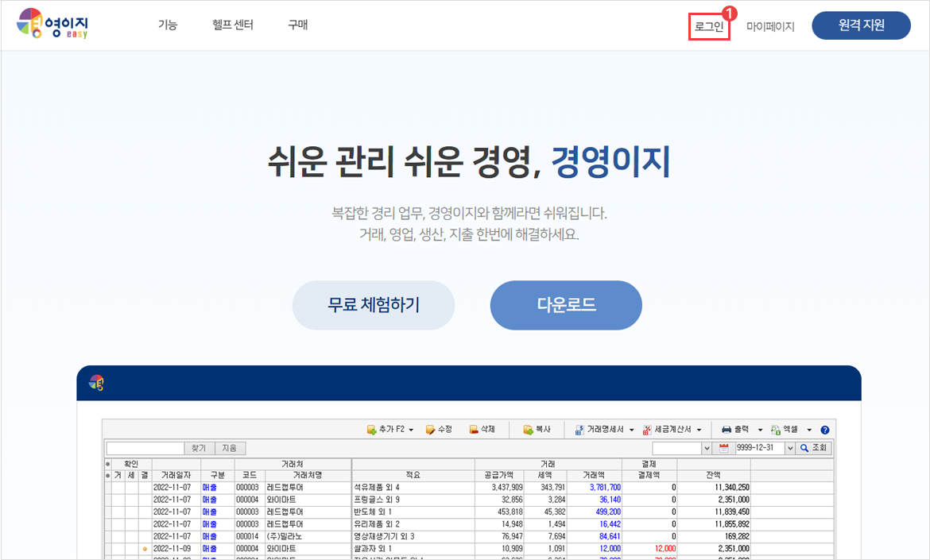Screen dimensions: 930x560
Task: Click the 다운로드 button
Action: (566, 305)
